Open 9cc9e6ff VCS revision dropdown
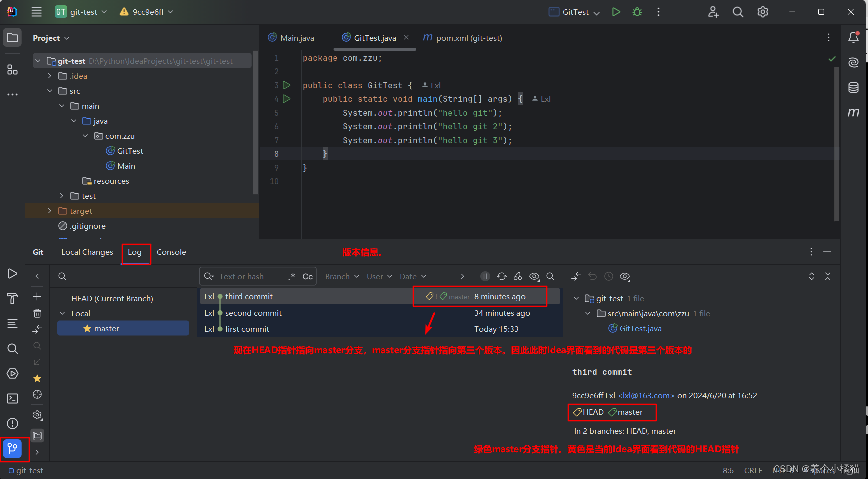This screenshot has height=479, width=868. 146,12
